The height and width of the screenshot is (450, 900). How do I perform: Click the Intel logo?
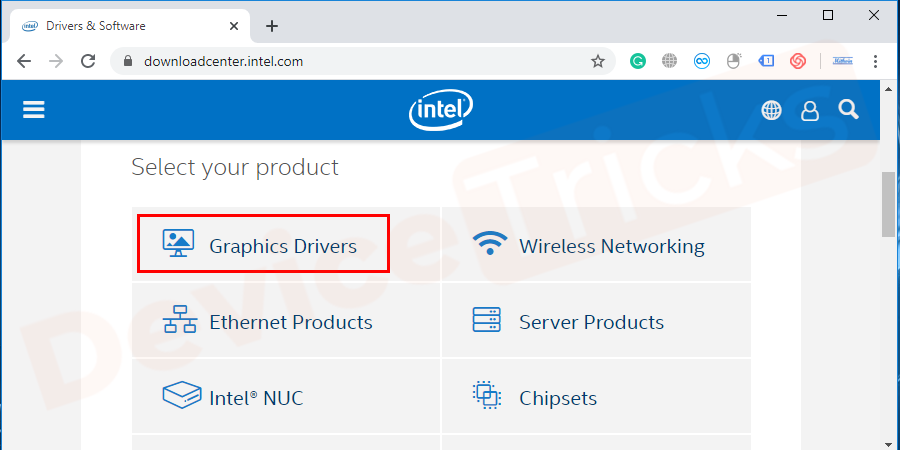pyautogui.click(x=440, y=110)
